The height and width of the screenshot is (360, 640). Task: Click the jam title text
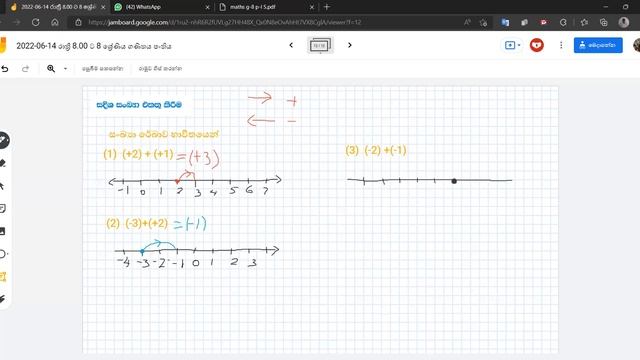click(x=94, y=46)
